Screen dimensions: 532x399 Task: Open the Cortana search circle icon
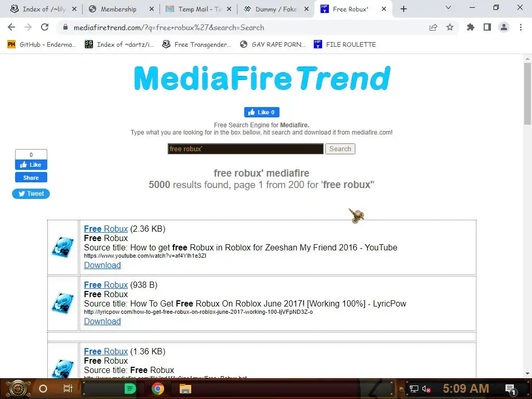coord(43,389)
